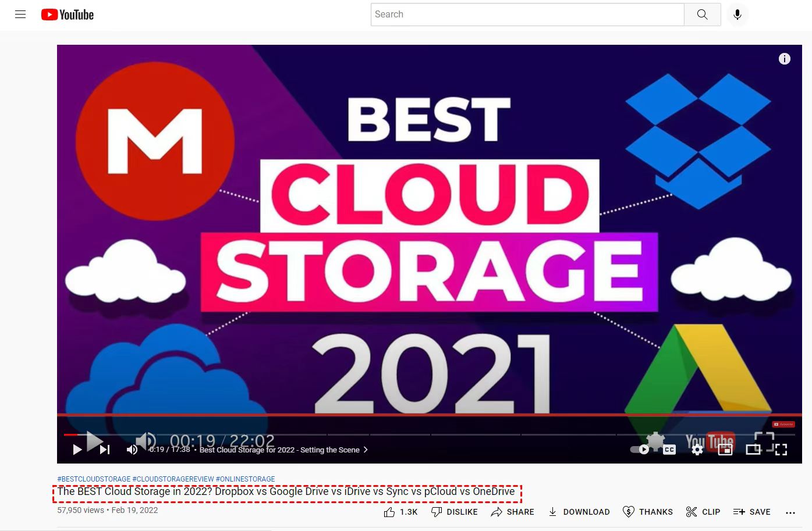Click the Thanks heart-dollar button
The image size is (812, 531).
tap(647, 512)
